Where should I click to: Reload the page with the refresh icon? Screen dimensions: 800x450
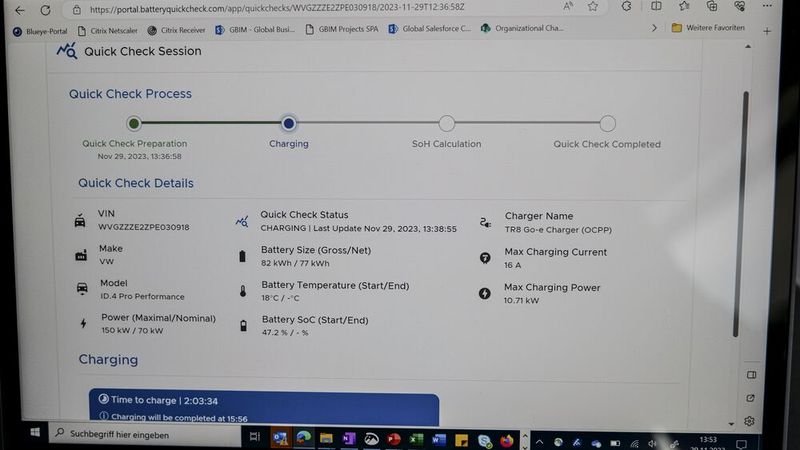(x=45, y=10)
